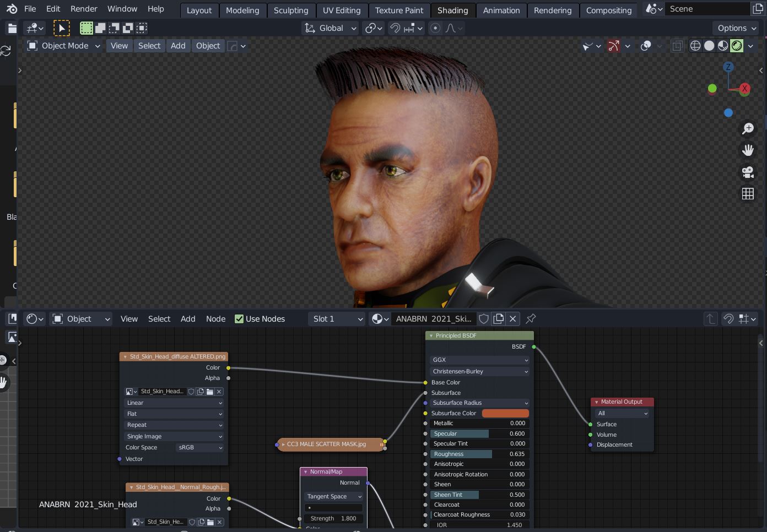Toggle node editor snapping icon
Screen dimensions: 767x532
click(728, 319)
